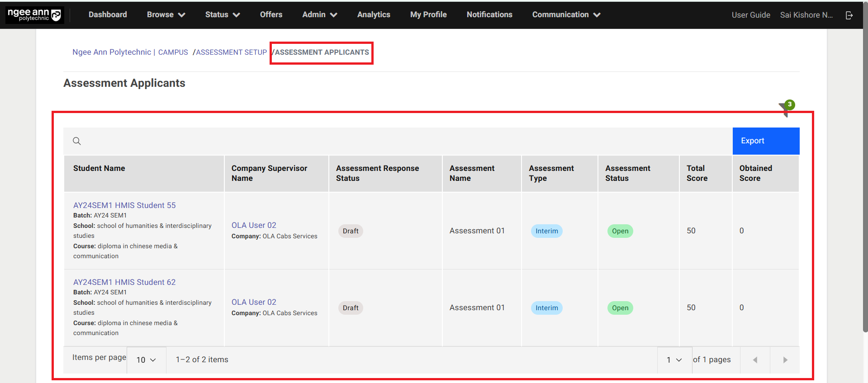The image size is (868, 383).
Task: Click the logout icon in top bar
Action: [849, 15]
